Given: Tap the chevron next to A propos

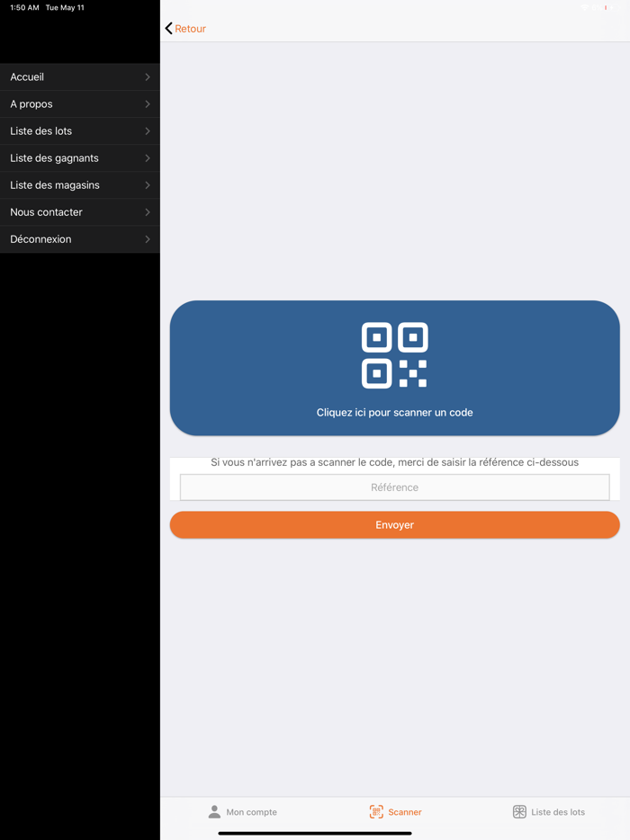Looking at the screenshot, I should (148, 104).
